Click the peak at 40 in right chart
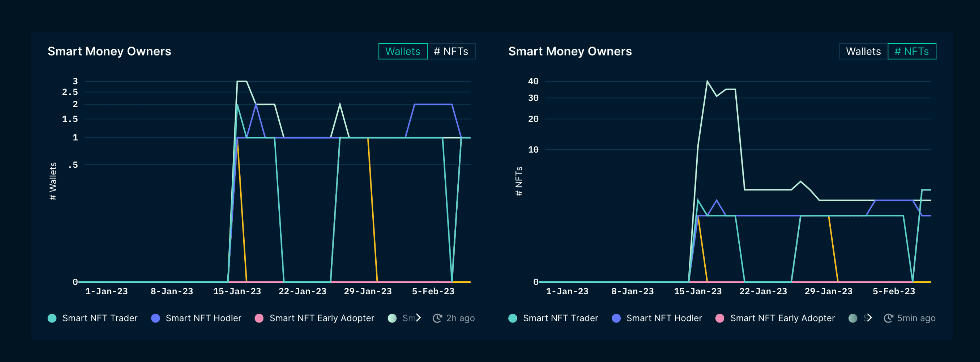The width and height of the screenshot is (980, 362). [x=707, y=81]
